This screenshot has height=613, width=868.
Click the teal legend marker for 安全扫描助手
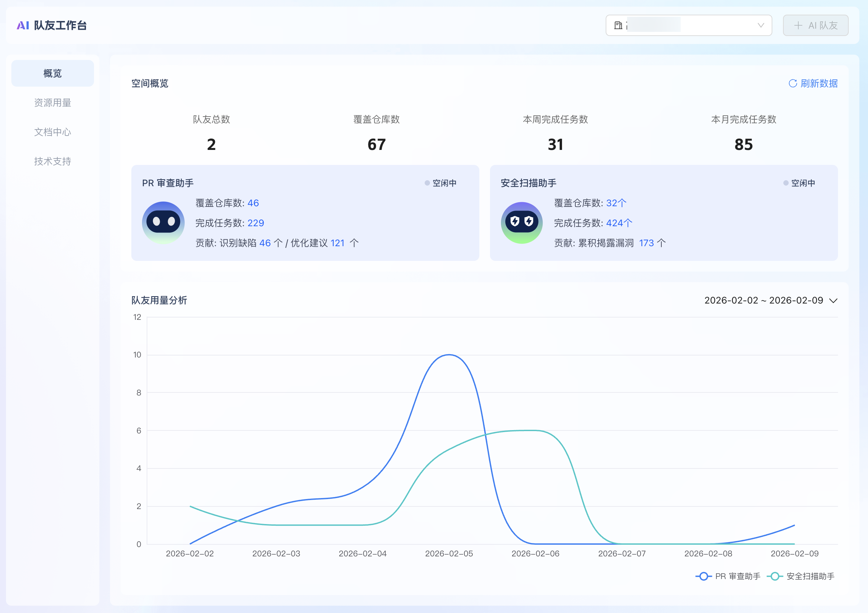pos(775,576)
